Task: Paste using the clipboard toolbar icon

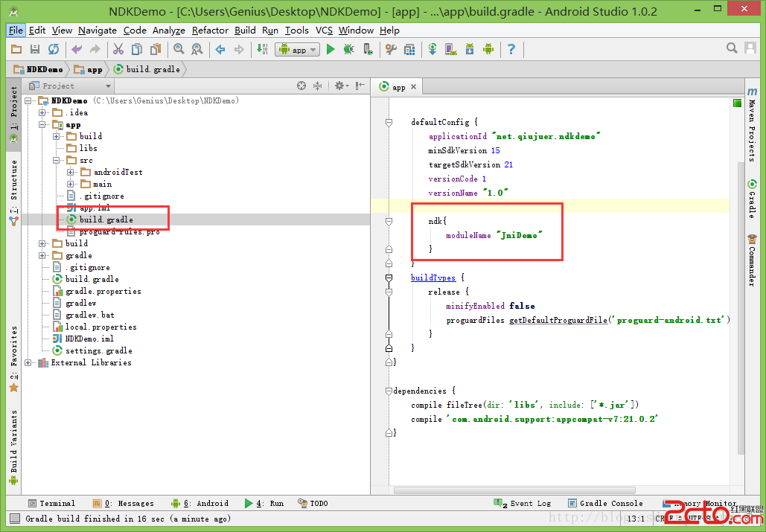Action: [156, 49]
